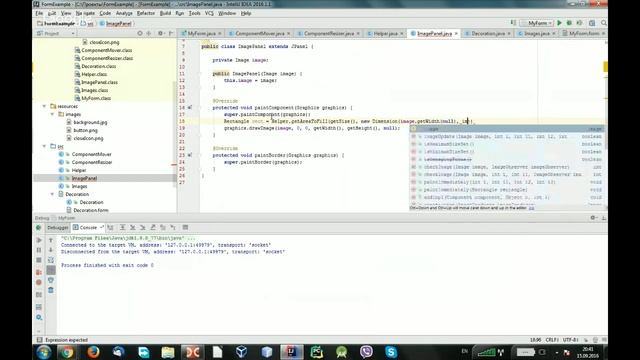Start debugging with the Debug bug icon
Viewport: 640px width, 360px height.
click(569, 23)
